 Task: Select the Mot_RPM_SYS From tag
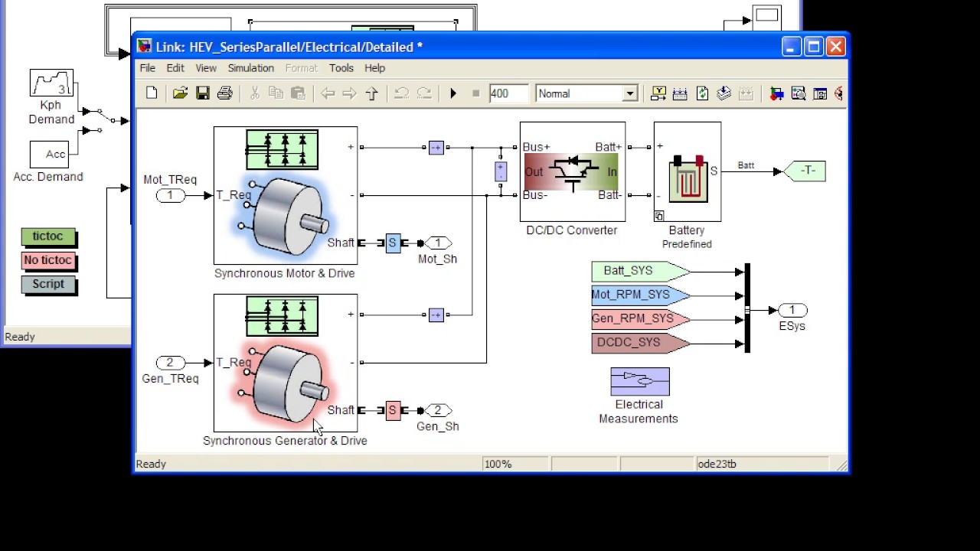pyautogui.click(x=640, y=295)
